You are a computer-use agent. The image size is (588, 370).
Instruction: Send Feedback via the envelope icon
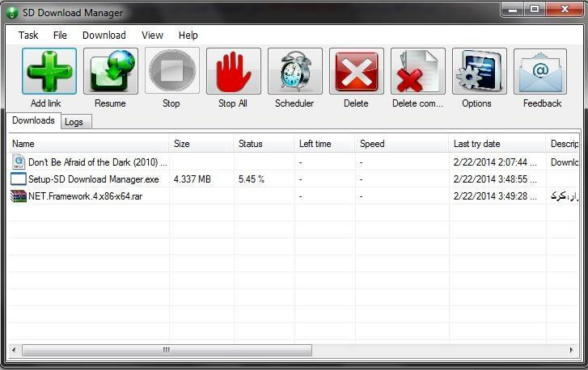click(540, 71)
